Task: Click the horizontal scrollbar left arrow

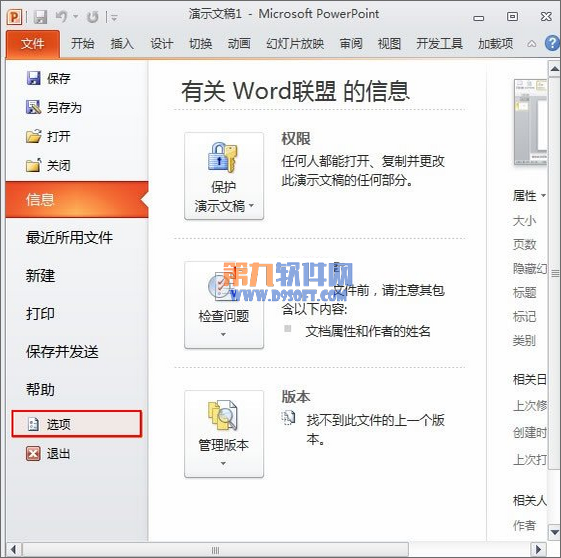Action: (x=14, y=549)
